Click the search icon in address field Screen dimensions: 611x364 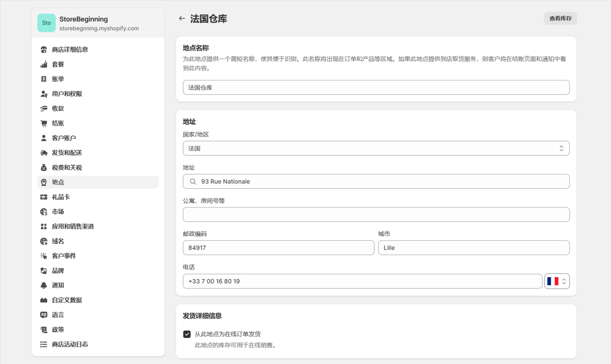coord(193,181)
